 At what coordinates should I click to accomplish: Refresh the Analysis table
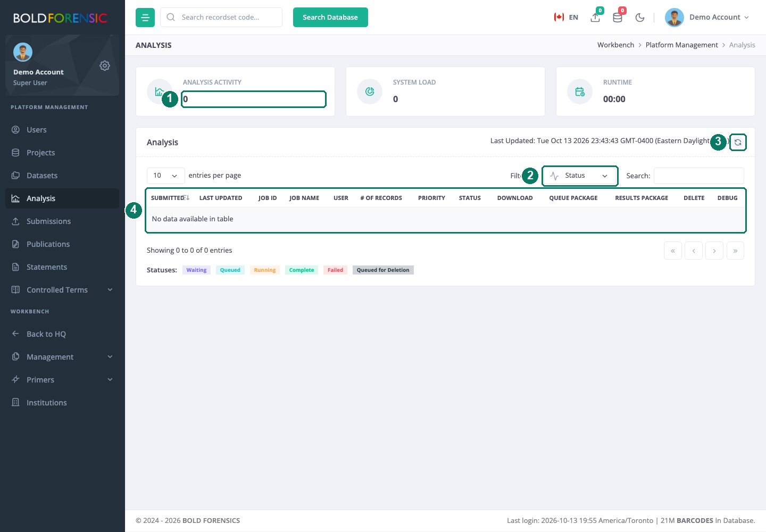[738, 142]
